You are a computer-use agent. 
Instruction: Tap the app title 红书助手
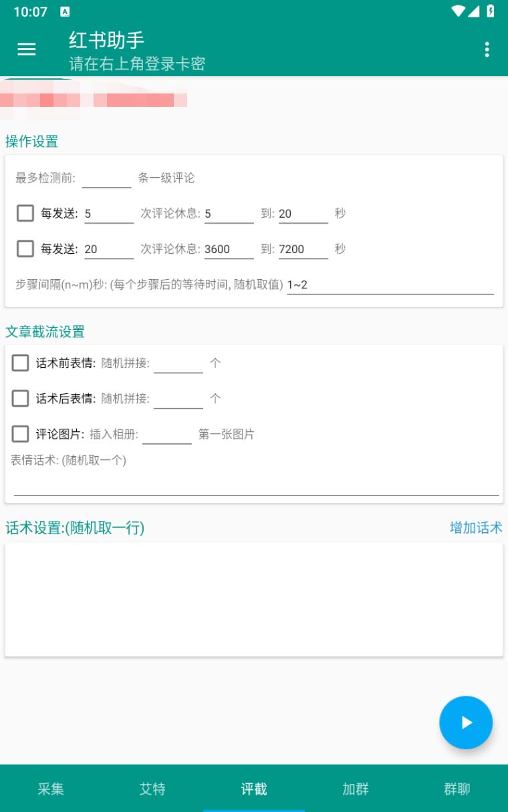coord(106,41)
